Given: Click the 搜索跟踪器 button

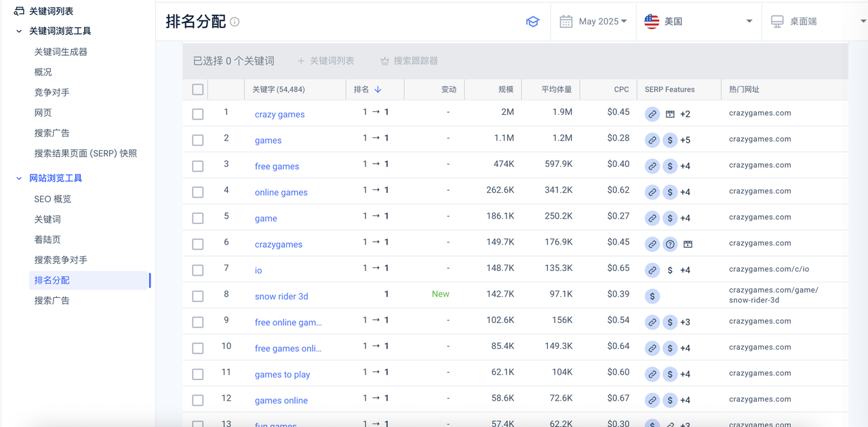Looking at the screenshot, I should click(408, 61).
